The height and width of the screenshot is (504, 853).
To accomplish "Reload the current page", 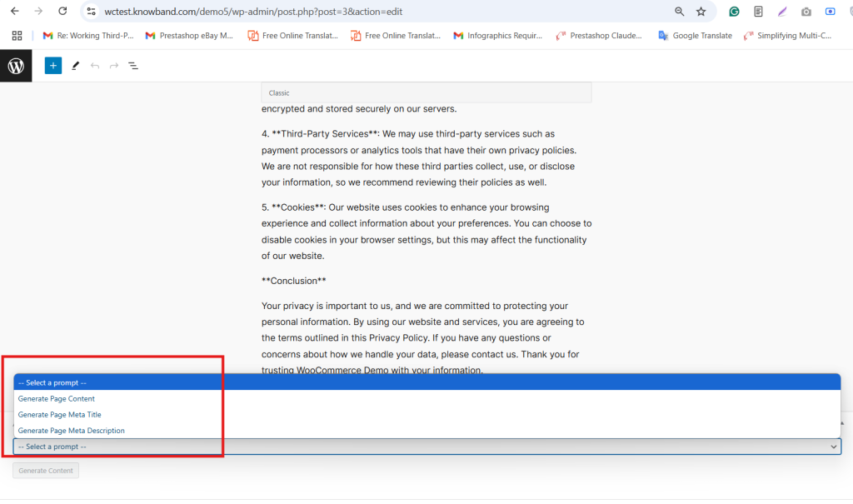I will pyautogui.click(x=62, y=11).
